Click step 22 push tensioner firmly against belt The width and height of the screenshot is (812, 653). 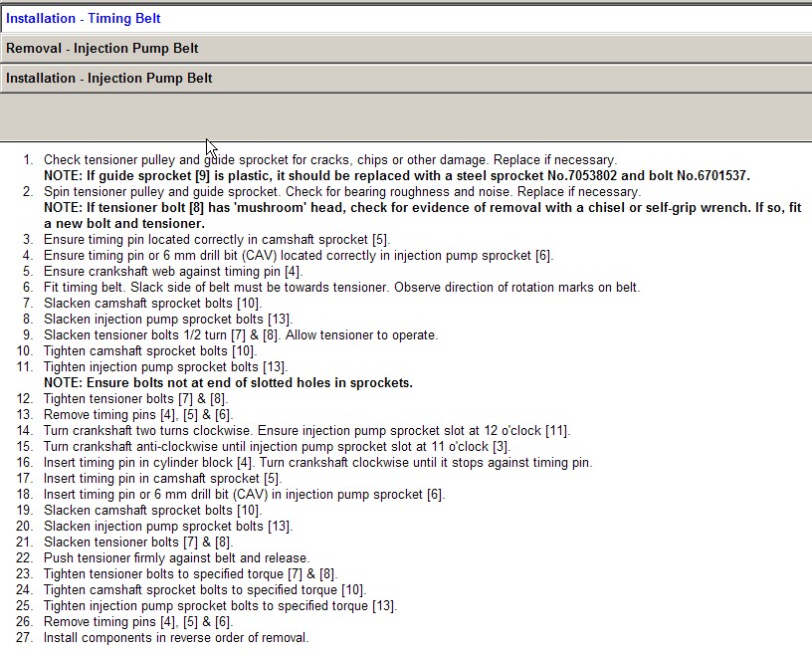click(176, 558)
